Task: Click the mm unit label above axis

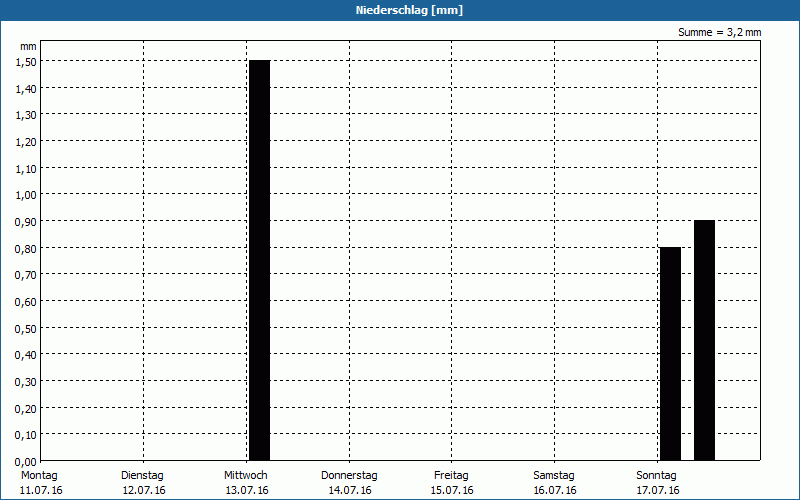Action: coord(29,46)
